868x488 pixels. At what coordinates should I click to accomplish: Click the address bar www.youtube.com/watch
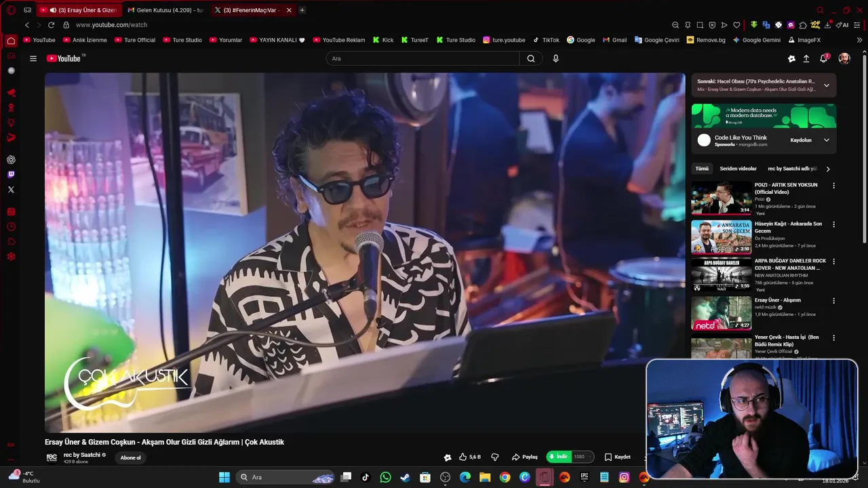[x=111, y=25]
